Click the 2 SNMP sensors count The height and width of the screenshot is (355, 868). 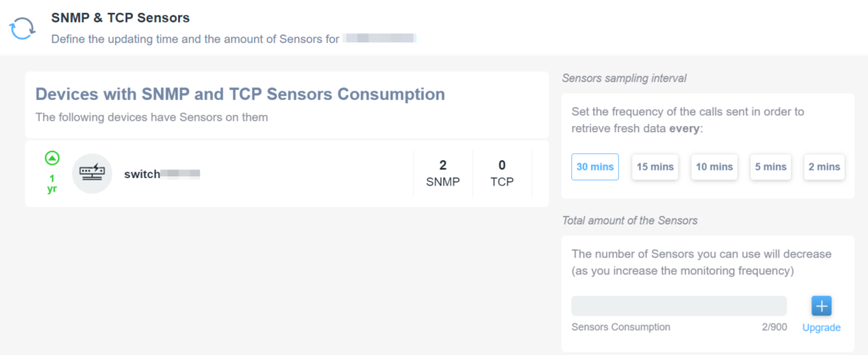pyautogui.click(x=442, y=173)
